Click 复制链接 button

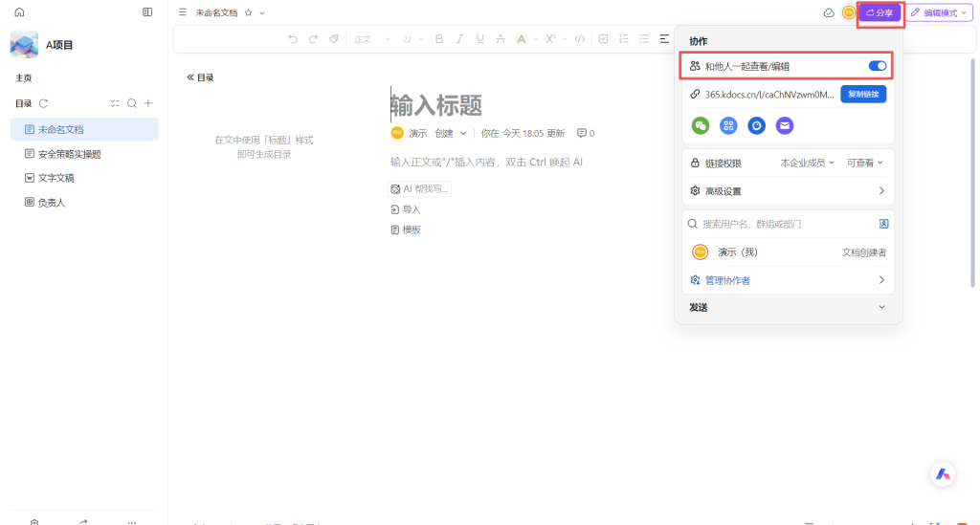click(863, 94)
